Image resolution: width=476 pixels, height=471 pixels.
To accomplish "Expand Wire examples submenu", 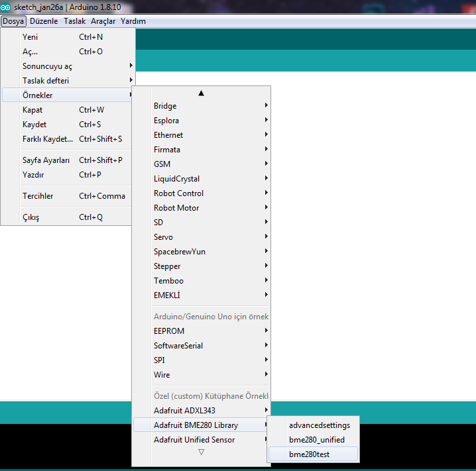I will coord(202,374).
